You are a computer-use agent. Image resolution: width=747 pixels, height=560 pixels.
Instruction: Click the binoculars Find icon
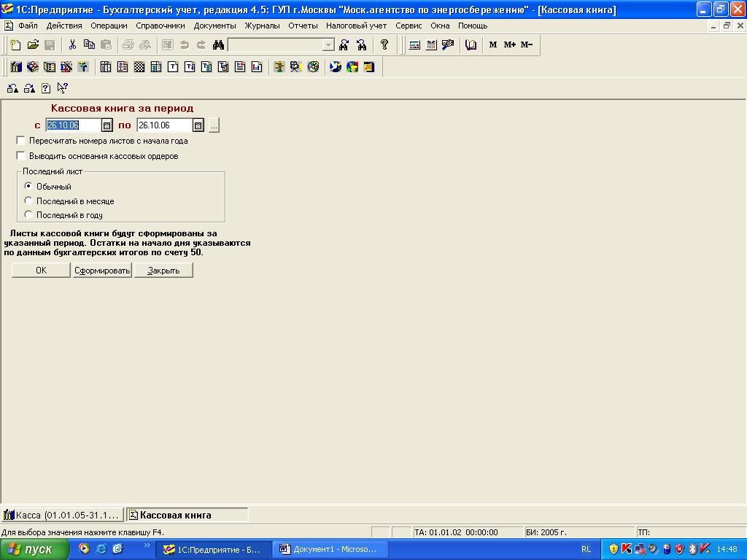[x=218, y=44]
